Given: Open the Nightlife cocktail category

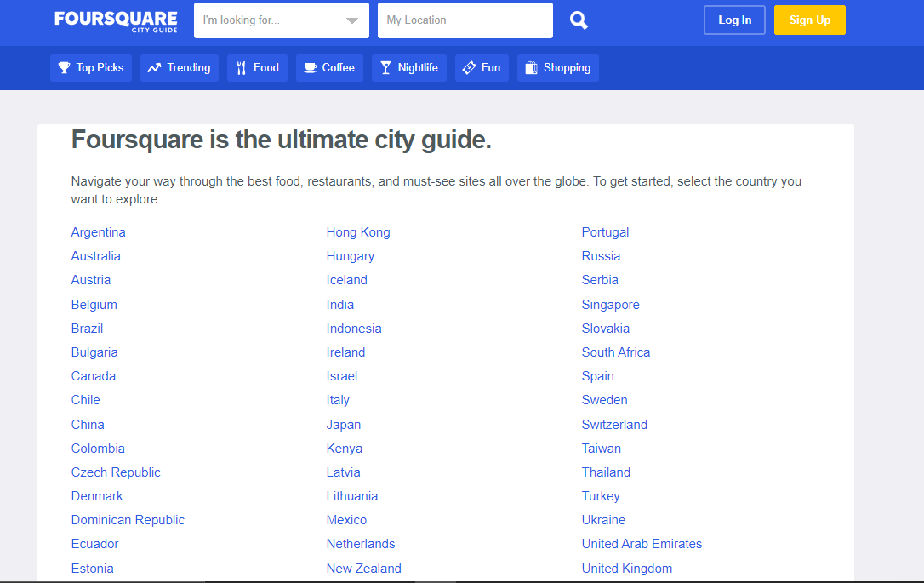Looking at the screenshot, I should [408, 68].
